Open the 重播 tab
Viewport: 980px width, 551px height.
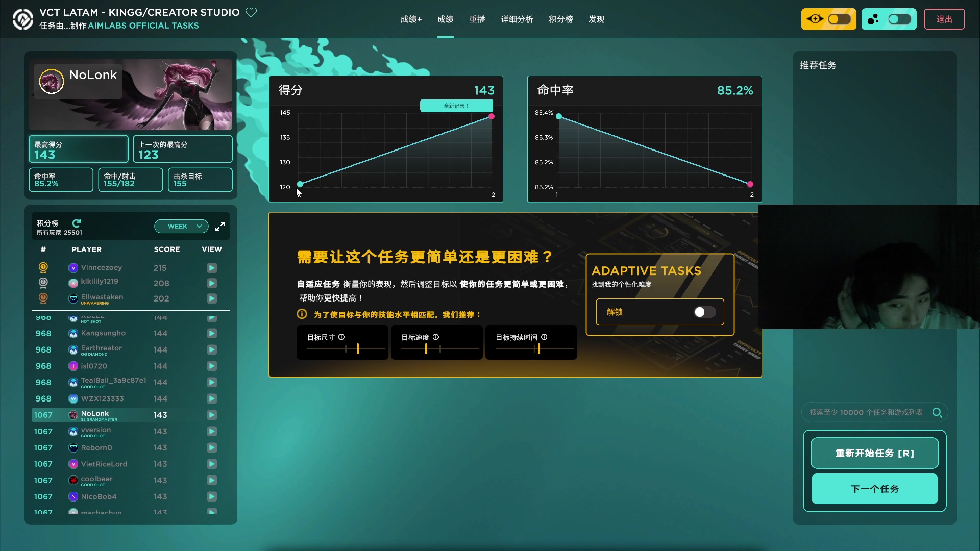(477, 19)
